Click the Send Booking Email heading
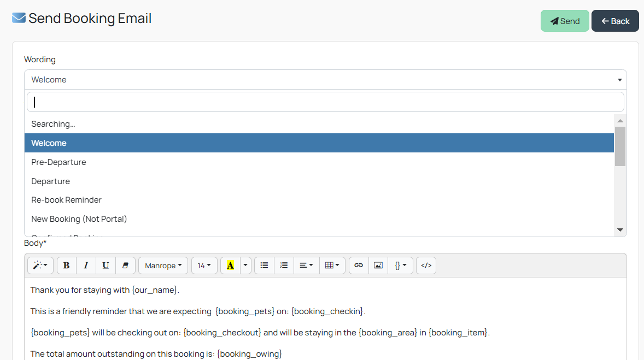Screen dimensions: 644x360 (90, 19)
